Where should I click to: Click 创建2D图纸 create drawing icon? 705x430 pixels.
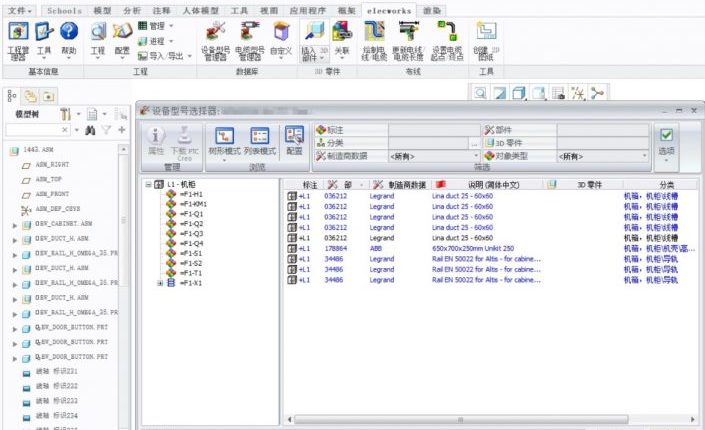pos(486,31)
